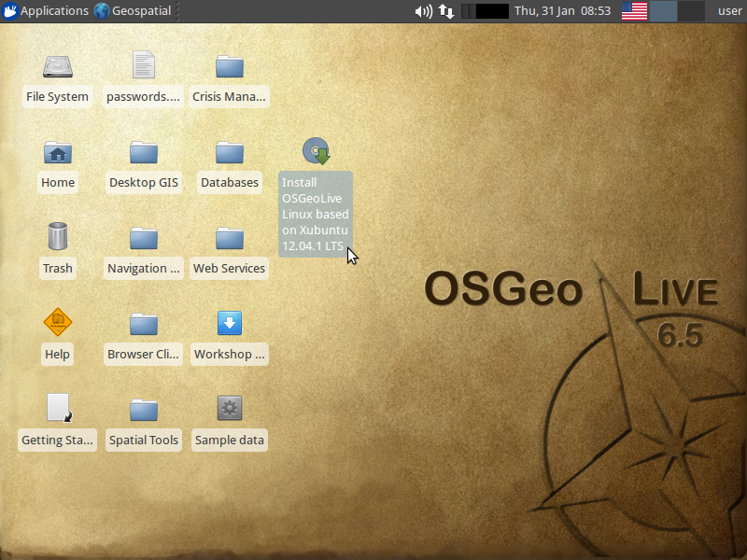747x560 pixels.
Task: Open the Spatial Tools folder icon
Action: pyautogui.click(x=144, y=410)
